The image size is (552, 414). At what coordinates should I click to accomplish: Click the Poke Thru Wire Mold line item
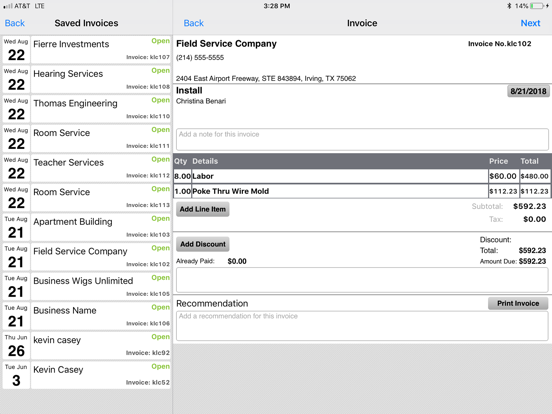pos(340,191)
